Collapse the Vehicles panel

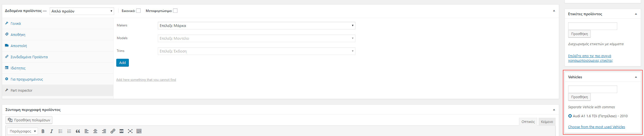(x=636, y=77)
